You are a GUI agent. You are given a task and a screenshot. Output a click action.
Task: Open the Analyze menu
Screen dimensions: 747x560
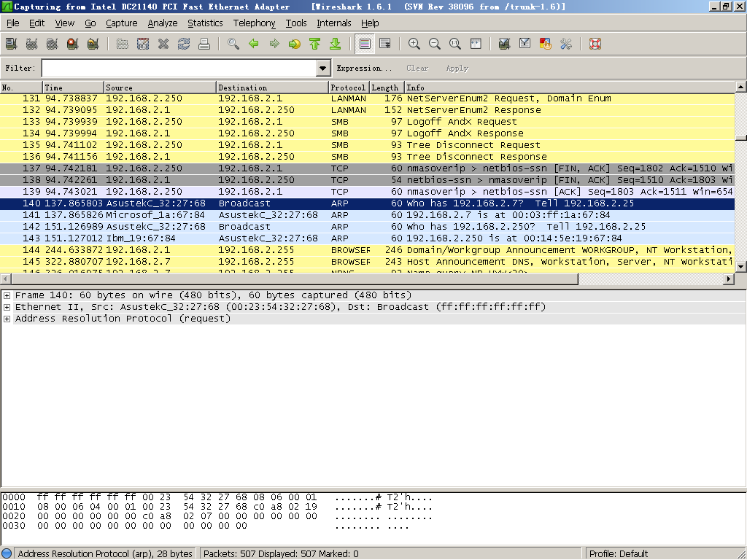pyautogui.click(x=163, y=23)
